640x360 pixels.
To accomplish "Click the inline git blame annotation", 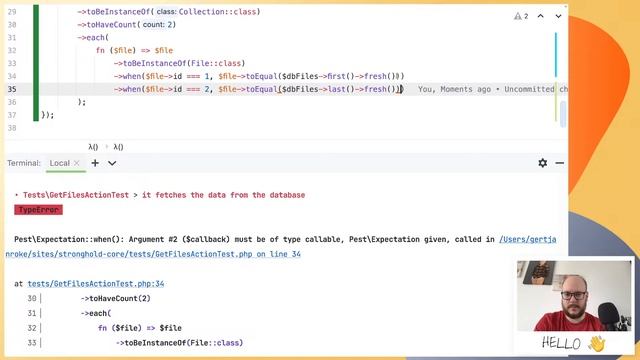I will pos(493,89).
